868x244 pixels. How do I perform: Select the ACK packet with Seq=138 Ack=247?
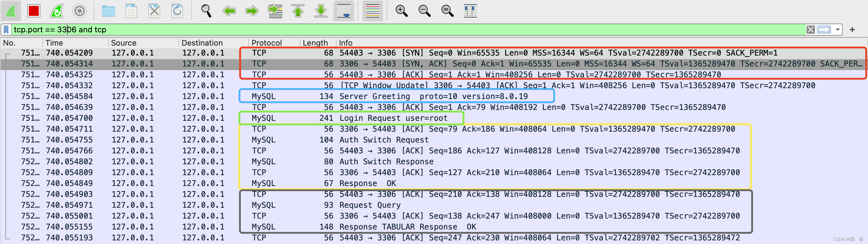pyautogui.click(x=434, y=216)
